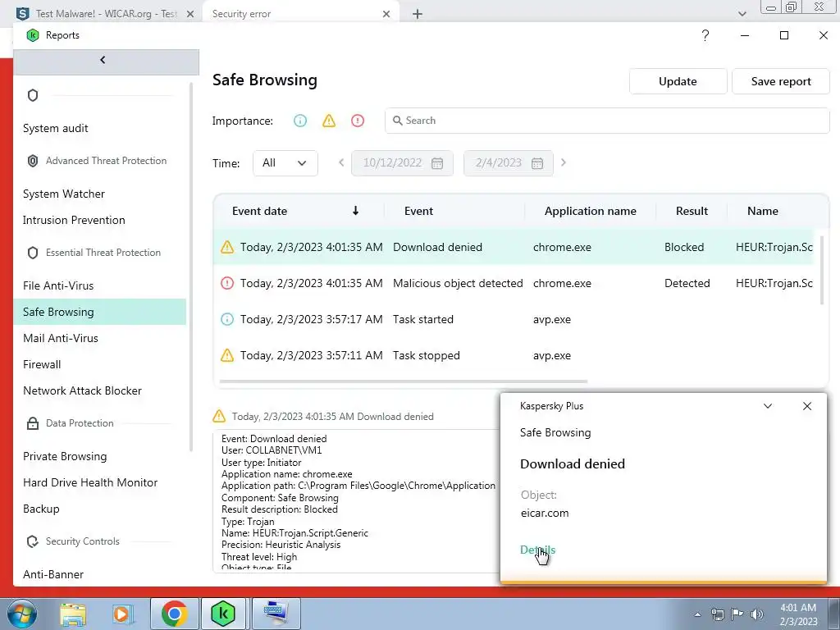Open Chrome from the taskbar
Screen dimensions: 840x630
pos(174,614)
